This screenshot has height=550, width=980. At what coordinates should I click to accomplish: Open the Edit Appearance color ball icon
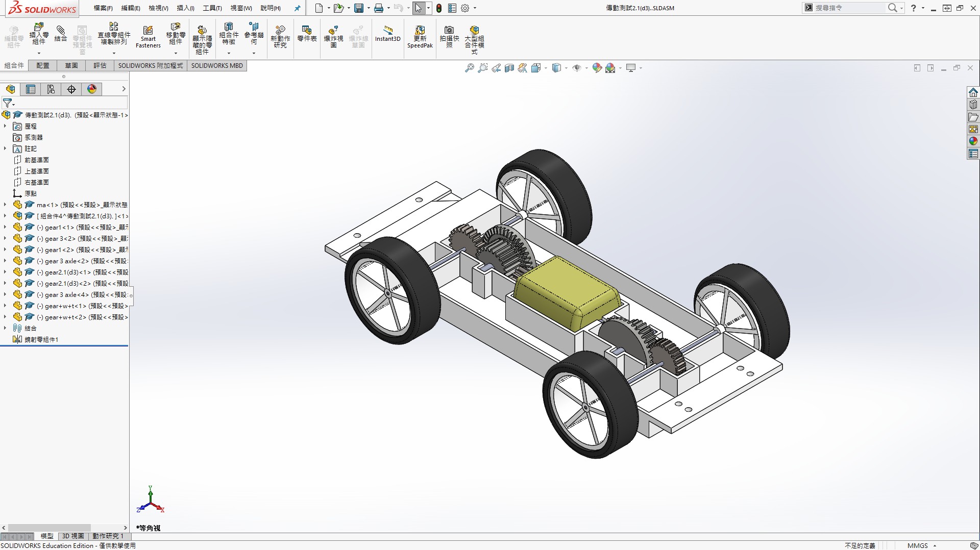pyautogui.click(x=597, y=68)
